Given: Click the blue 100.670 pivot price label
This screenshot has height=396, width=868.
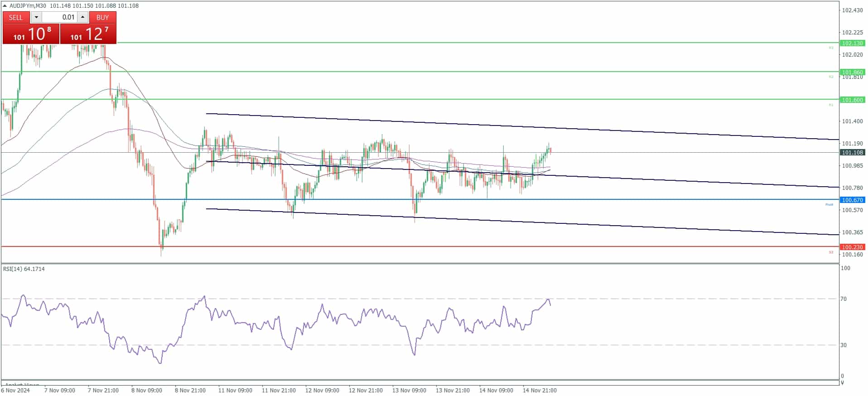Looking at the screenshot, I should tap(852, 200).
